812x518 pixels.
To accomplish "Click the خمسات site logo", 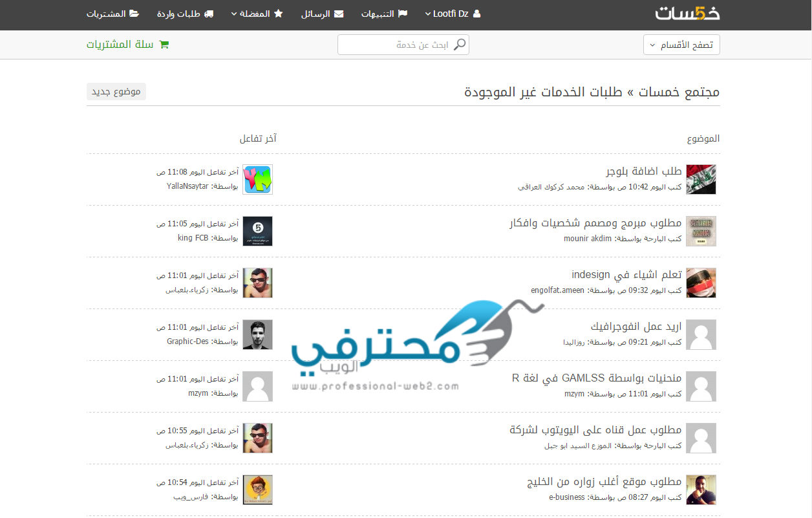I will coord(687,14).
